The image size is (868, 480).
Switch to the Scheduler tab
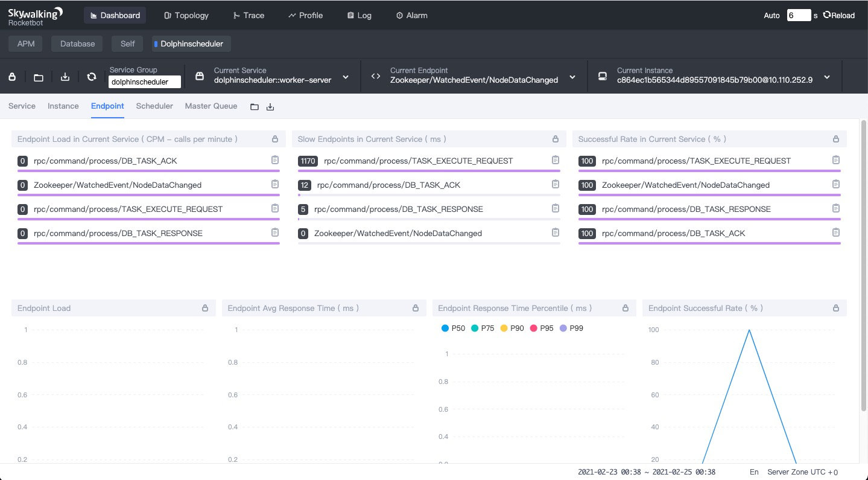(x=154, y=106)
